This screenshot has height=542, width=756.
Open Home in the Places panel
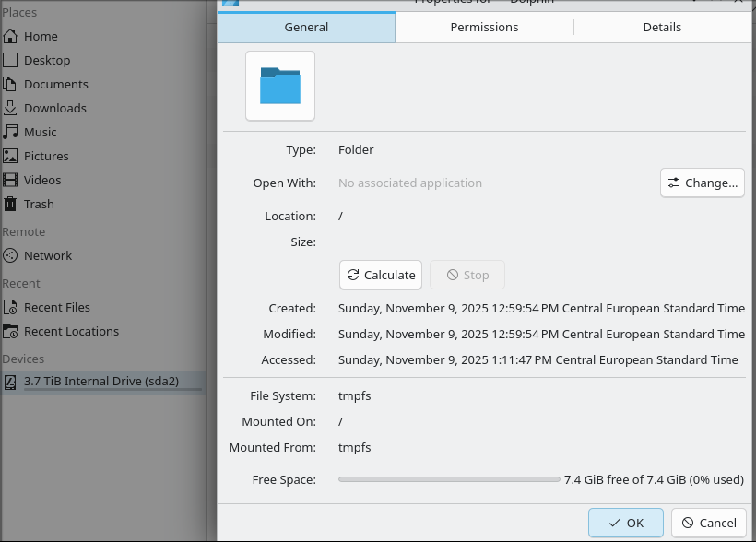click(41, 36)
